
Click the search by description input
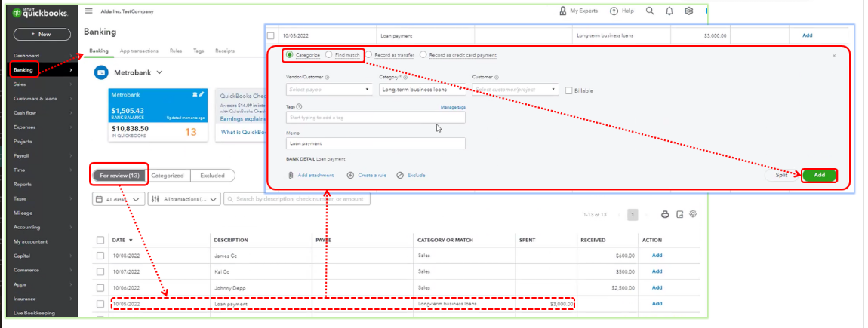pos(297,199)
